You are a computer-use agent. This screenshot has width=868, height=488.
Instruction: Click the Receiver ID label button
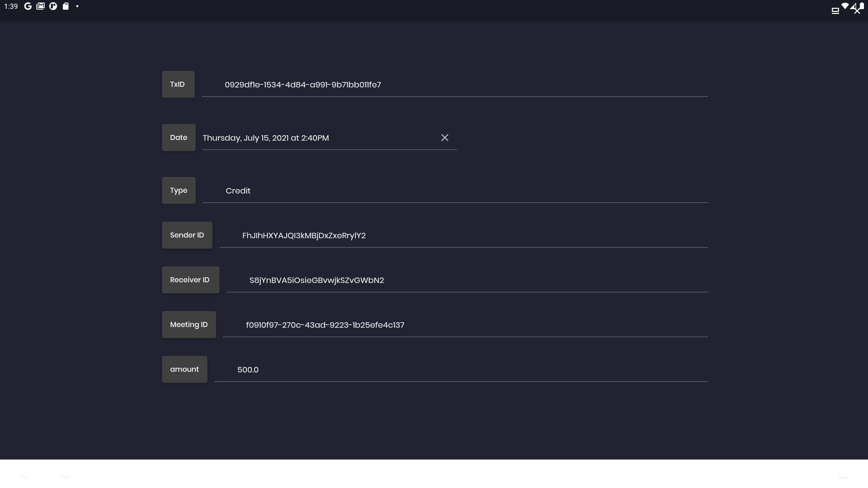pyautogui.click(x=190, y=280)
